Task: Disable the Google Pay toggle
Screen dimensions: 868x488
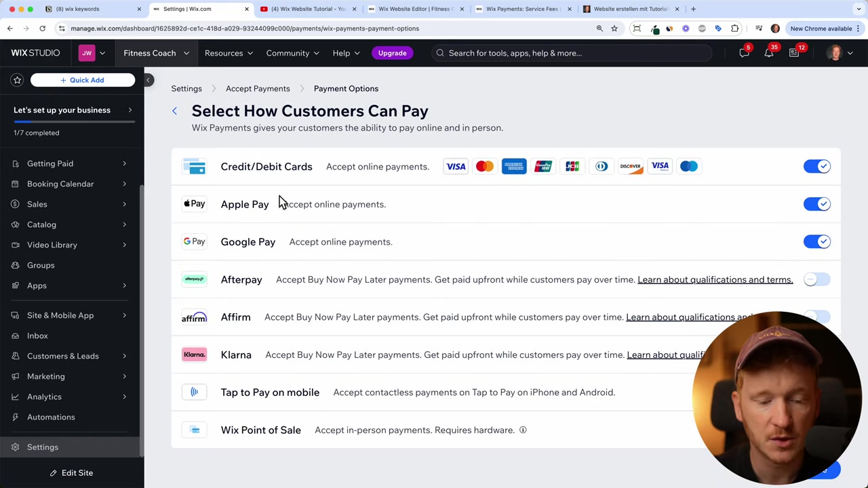Action: click(x=817, y=241)
